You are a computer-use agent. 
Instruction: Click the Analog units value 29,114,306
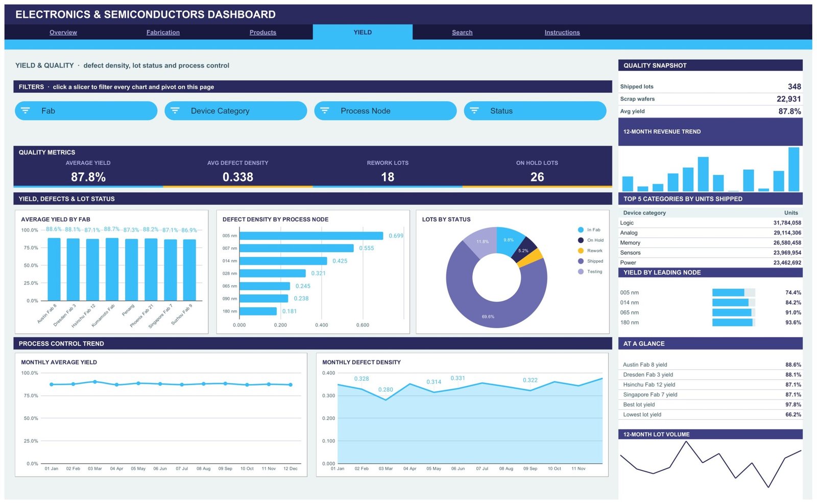point(787,233)
